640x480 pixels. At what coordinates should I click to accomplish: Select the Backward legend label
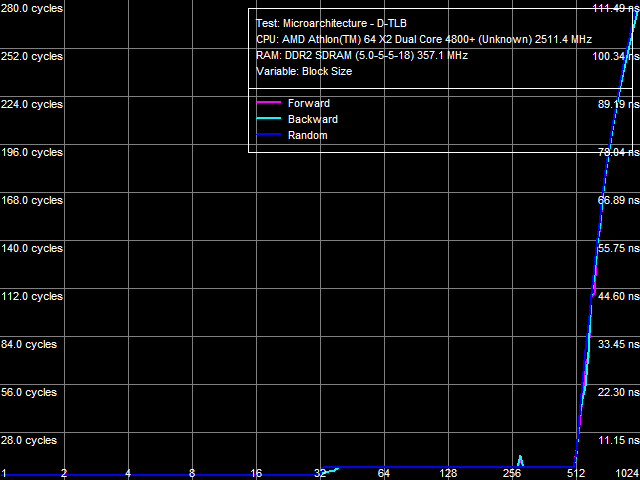[312, 119]
